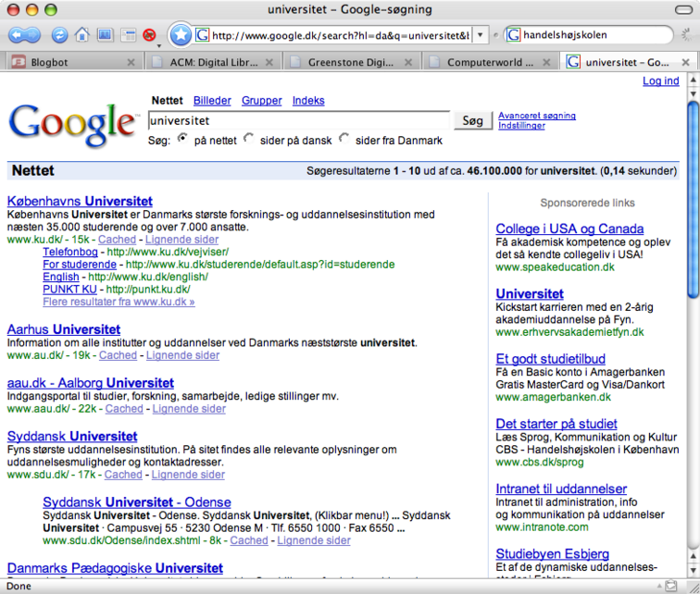This screenshot has height=594, width=700.
Task: Click the small toolbar overflow arrow
Action: click(158, 45)
